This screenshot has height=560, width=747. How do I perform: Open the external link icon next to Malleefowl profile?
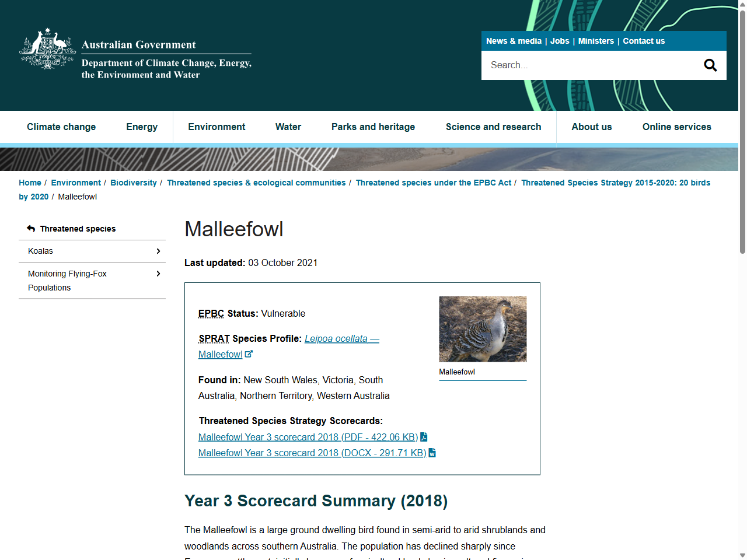249,353
